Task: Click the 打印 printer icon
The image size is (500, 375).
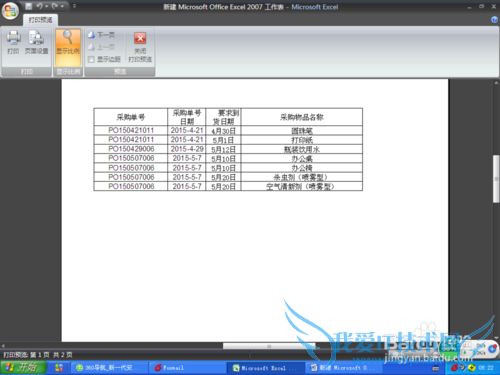Action: click(x=13, y=42)
